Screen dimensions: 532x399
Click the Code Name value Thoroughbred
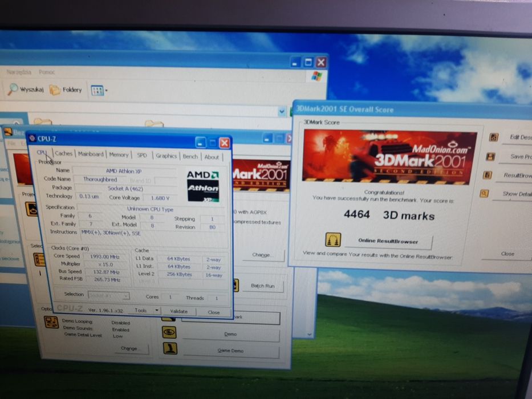pyautogui.click(x=100, y=180)
